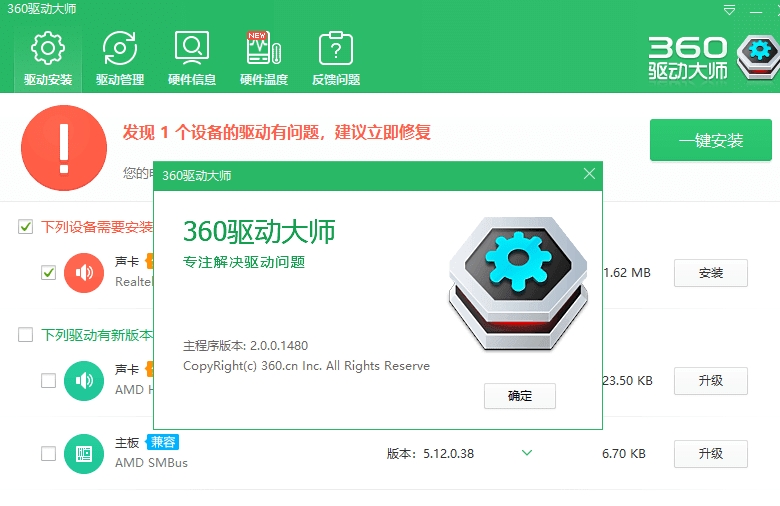Click 升级 for the AMD sound card
Screen dimensions: 780x506
tap(710, 381)
